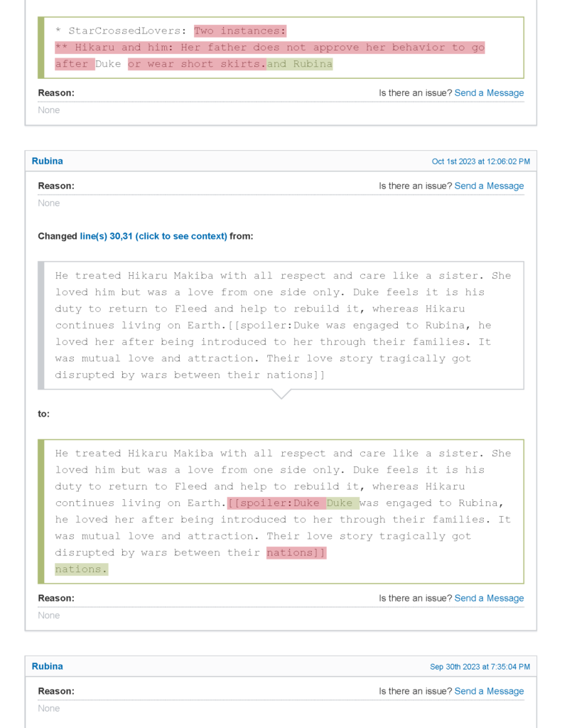Open Rubina's profile on the Oct 1st entry

(x=48, y=161)
